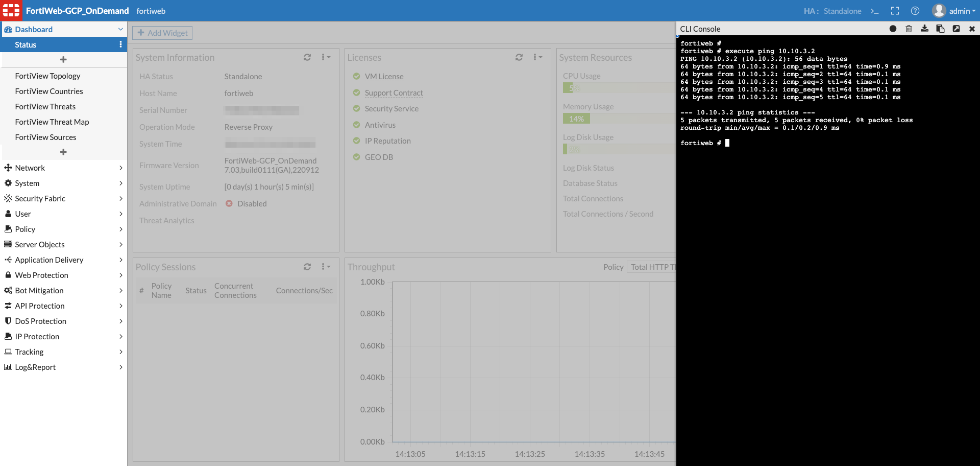Viewport: 980px width, 466px height.
Task: Open the Support Contract link
Action: click(x=394, y=92)
